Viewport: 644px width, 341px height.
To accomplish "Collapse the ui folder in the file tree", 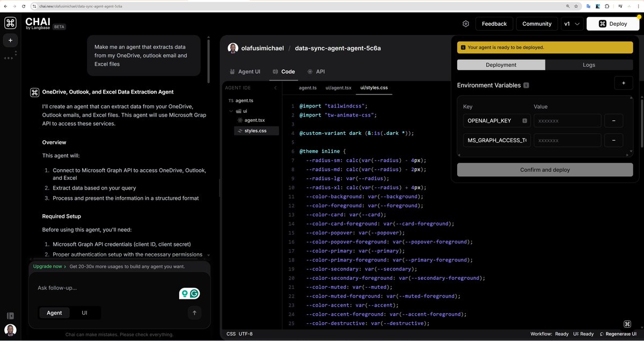I will 231,110.
